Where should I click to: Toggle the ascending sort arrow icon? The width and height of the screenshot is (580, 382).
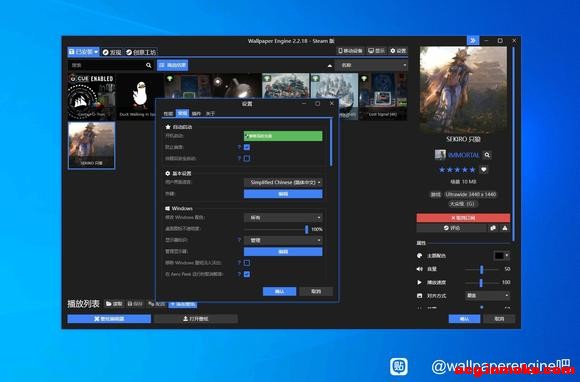pyautogui.click(x=330, y=66)
